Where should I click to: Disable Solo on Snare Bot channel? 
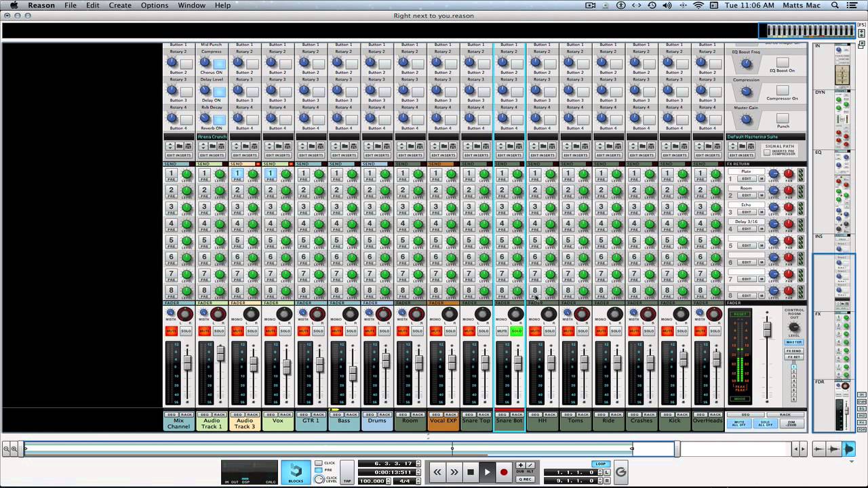point(516,331)
